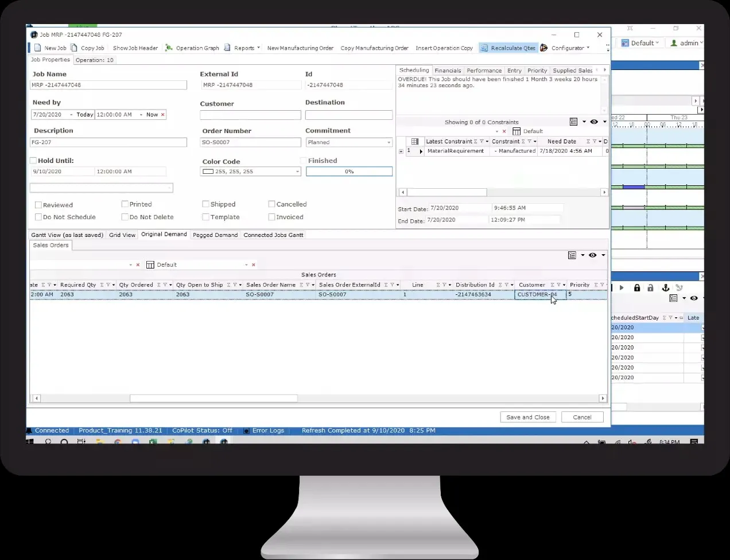The width and height of the screenshot is (730, 560).
Task: Click the Finished 0% progress bar
Action: tap(349, 172)
